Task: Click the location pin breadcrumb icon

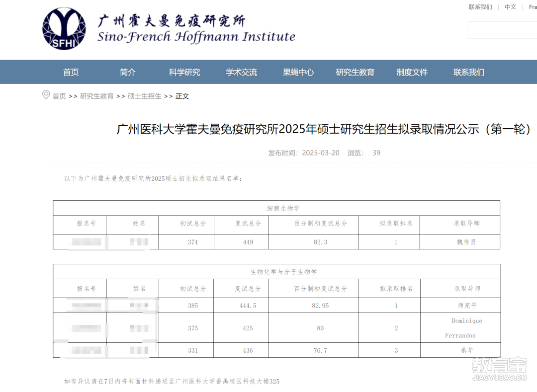Action: click(x=46, y=95)
